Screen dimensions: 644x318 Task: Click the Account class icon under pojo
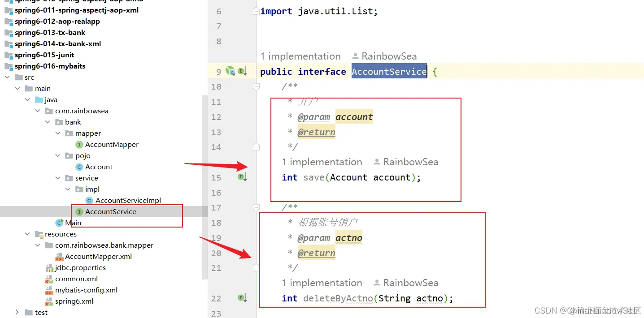pos(79,167)
